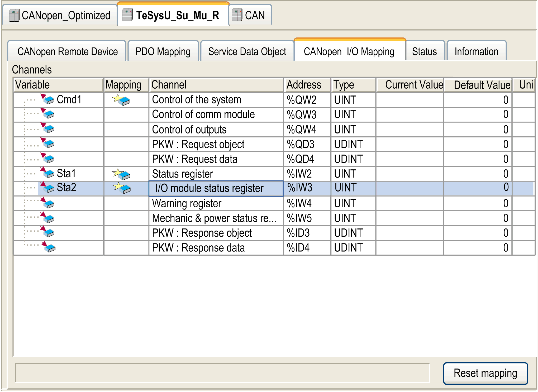This screenshot has width=538, height=392.
Task: Click the device icon on the CANopen_Optimized tab
Action: 14,16
